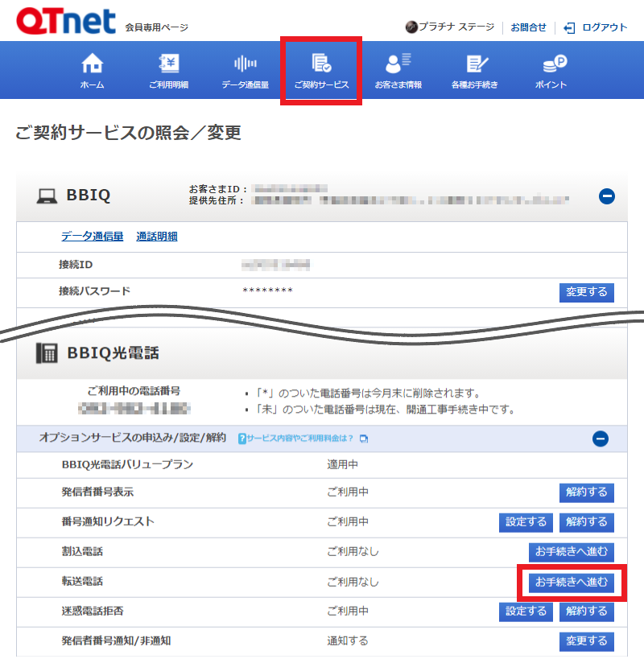Select the ポイント menu label

551,85
